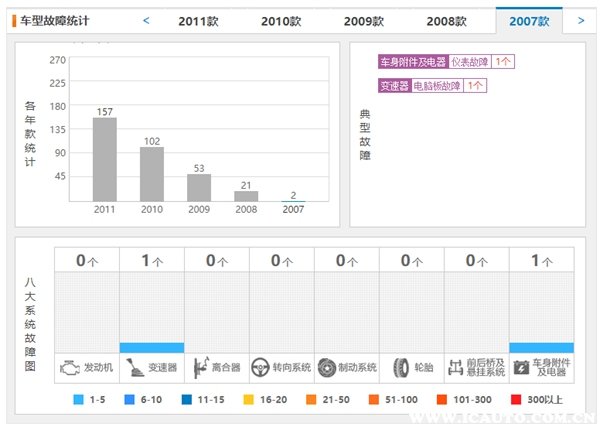Select the tire (轮胎) icon

pyautogui.click(x=401, y=367)
